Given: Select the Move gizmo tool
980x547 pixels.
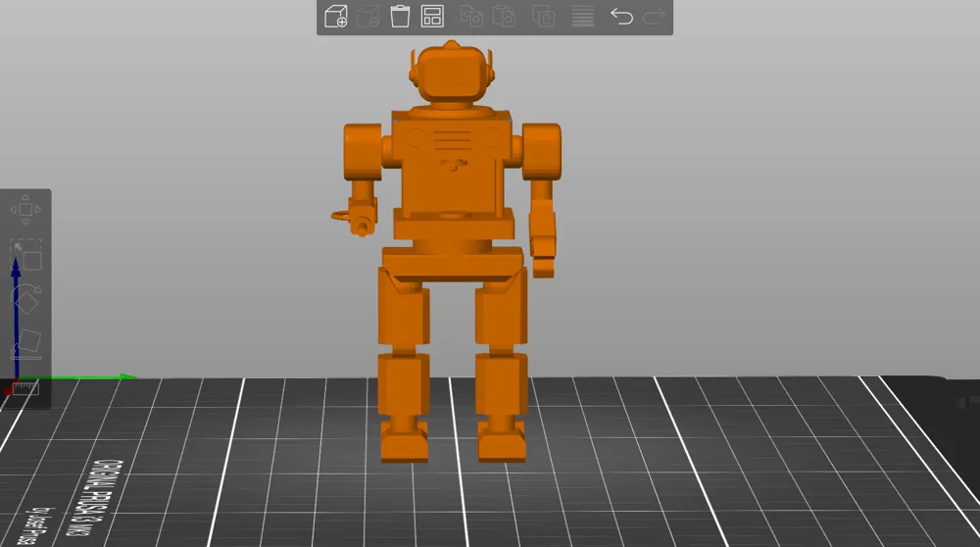Looking at the screenshot, I should point(25,210).
